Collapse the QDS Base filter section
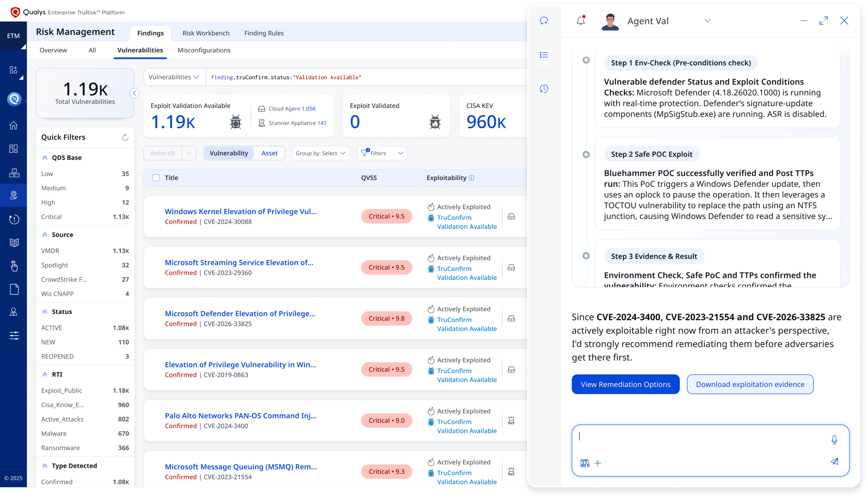Image resolution: width=868 pixels, height=498 pixels. [45, 158]
